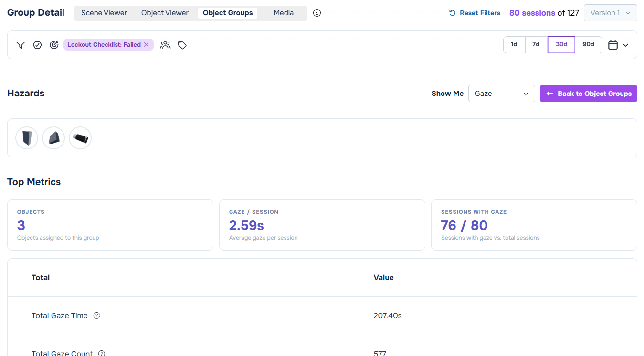Screen dimensions: 644x356
Task: Click Back to Object Groups button
Action: pyautogui.click(x=589, y=94)
